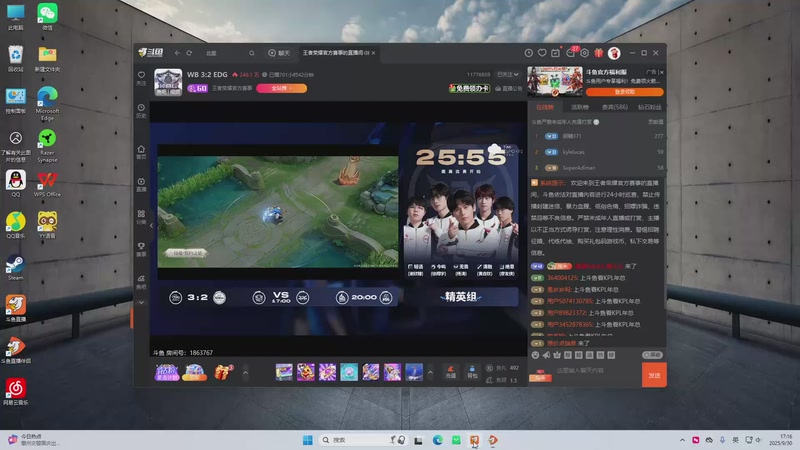
Task: Open 鱼吧 in left sidebar
Action: pos(141,282)
